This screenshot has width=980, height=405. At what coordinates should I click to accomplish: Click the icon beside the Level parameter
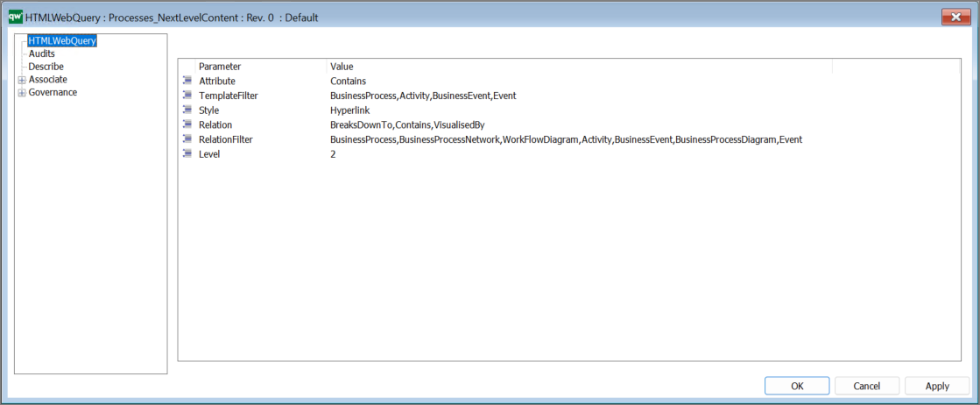click(x=187, y=154)
